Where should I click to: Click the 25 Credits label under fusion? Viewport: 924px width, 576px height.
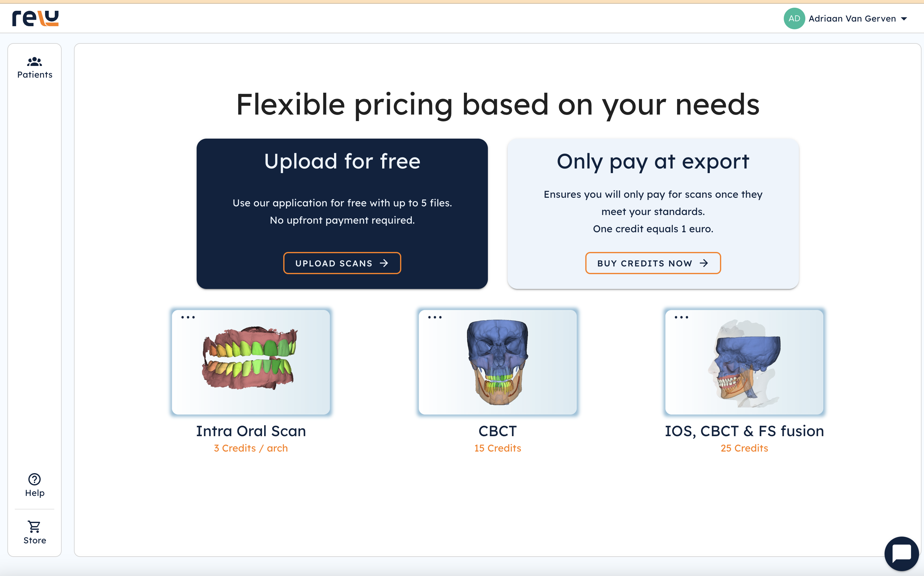(744, 448)
